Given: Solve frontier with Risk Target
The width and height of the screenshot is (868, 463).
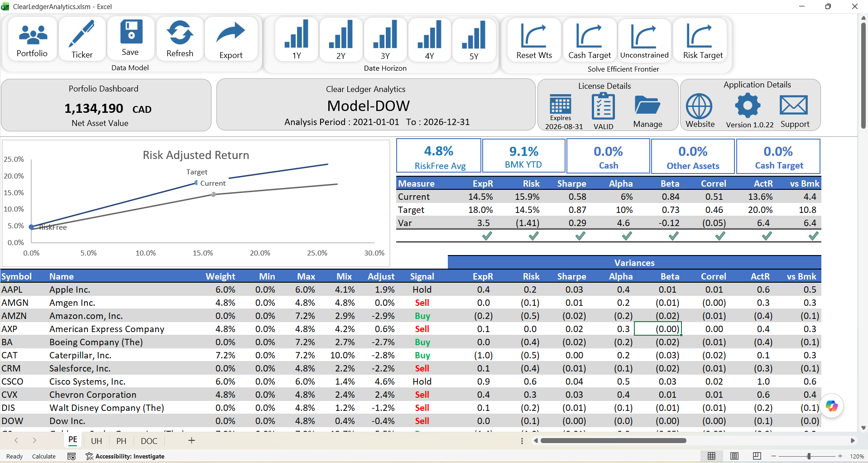Looking at the screenshot, I should pos(700,36).
